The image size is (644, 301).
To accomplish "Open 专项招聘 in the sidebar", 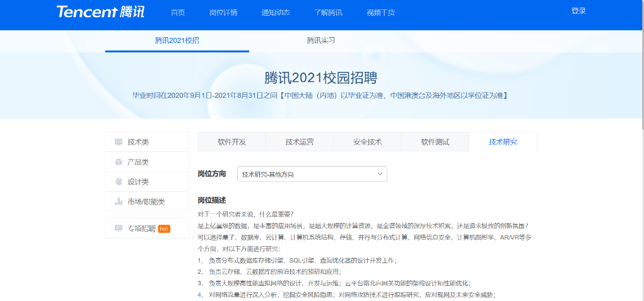I will point(147,228).
